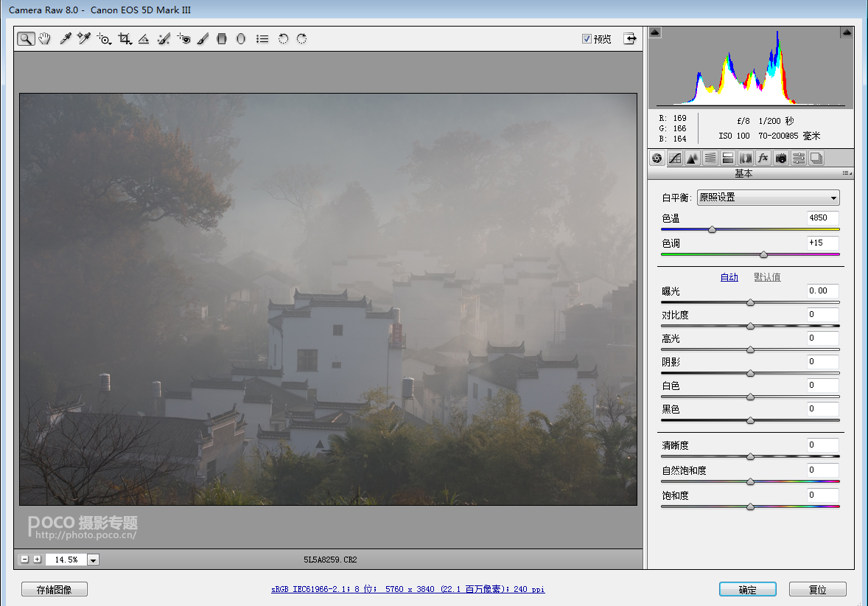868x606 pixels.
Task: Open workflow options sRGB link
Action: pos(408,589)
